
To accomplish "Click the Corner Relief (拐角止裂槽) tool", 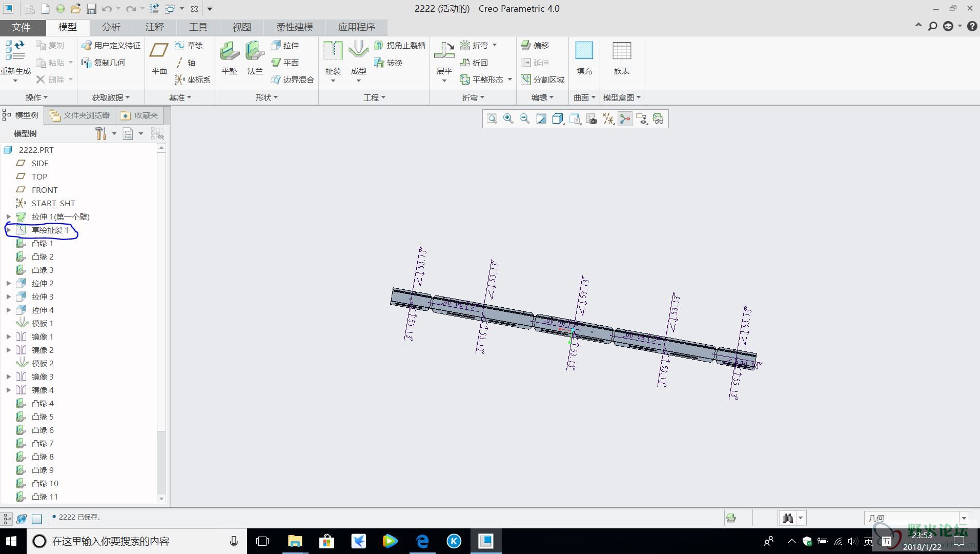I will point(400,45).
